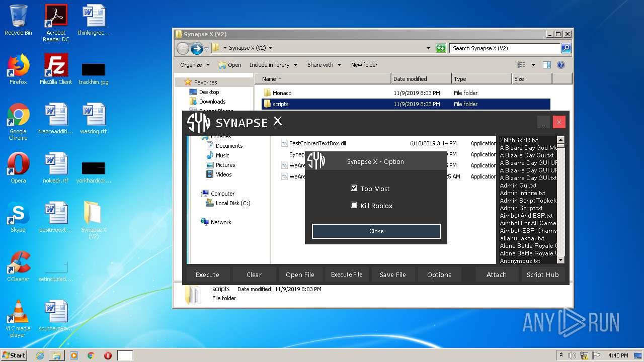This screenshot has width=644, height=362.
Task: Sort by the Type column header
Action: point(481,79)
